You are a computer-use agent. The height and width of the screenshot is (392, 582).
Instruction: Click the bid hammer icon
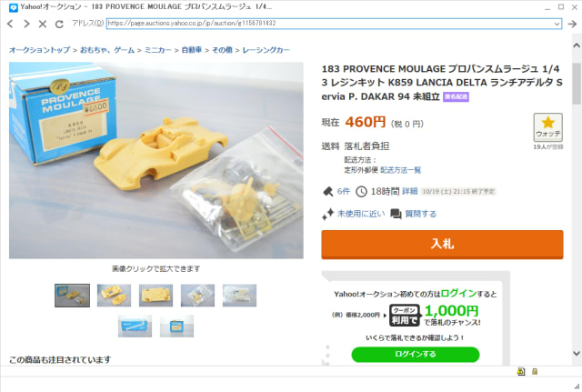(x=327, y=192)
